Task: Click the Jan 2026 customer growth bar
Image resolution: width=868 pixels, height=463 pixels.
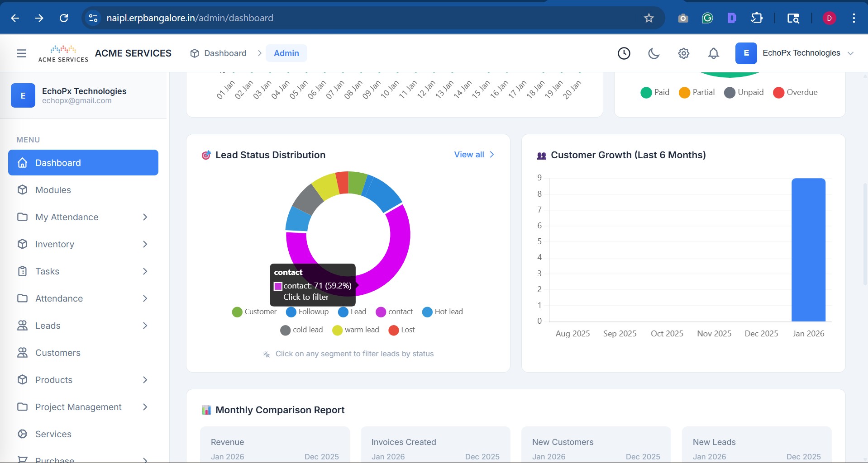Action: 808,250
